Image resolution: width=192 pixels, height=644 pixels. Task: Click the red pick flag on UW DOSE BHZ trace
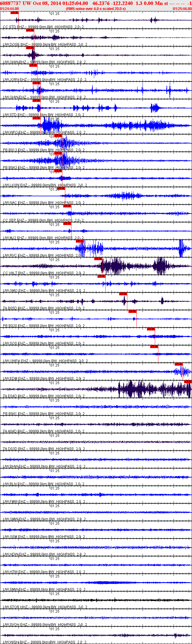[30, 30]
